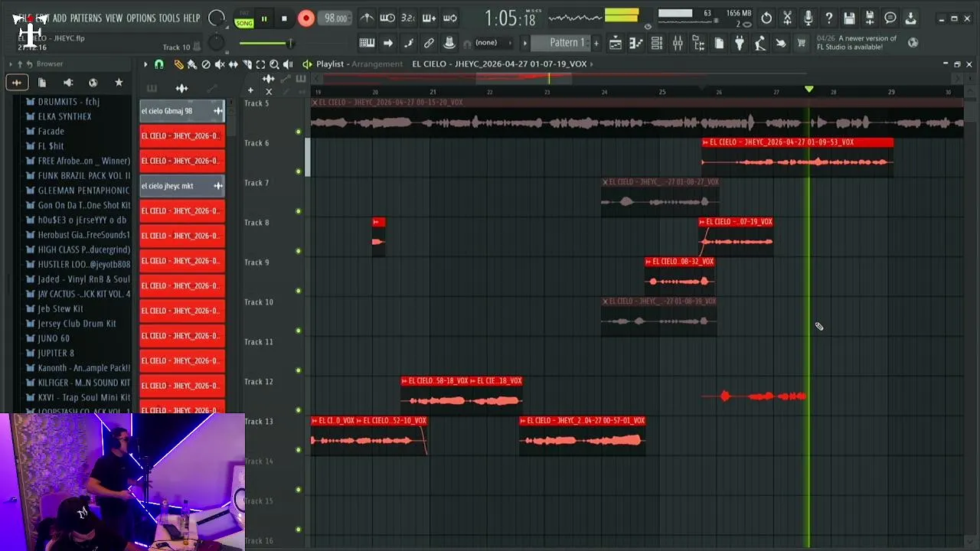This screenshot has width=980, height=551.
Task: Stop playback with the stop button
Action: 284,18
